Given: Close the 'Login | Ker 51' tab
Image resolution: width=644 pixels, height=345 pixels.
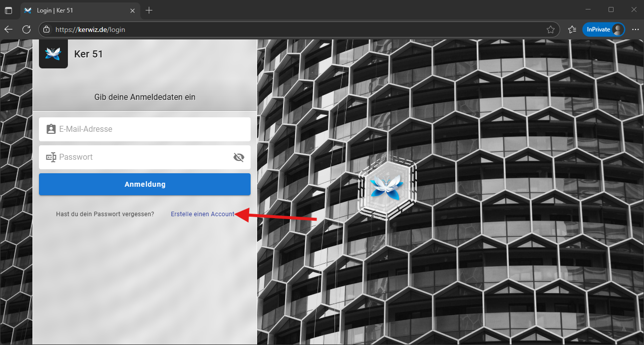Looking at the screenshot, I should [132, 10].
